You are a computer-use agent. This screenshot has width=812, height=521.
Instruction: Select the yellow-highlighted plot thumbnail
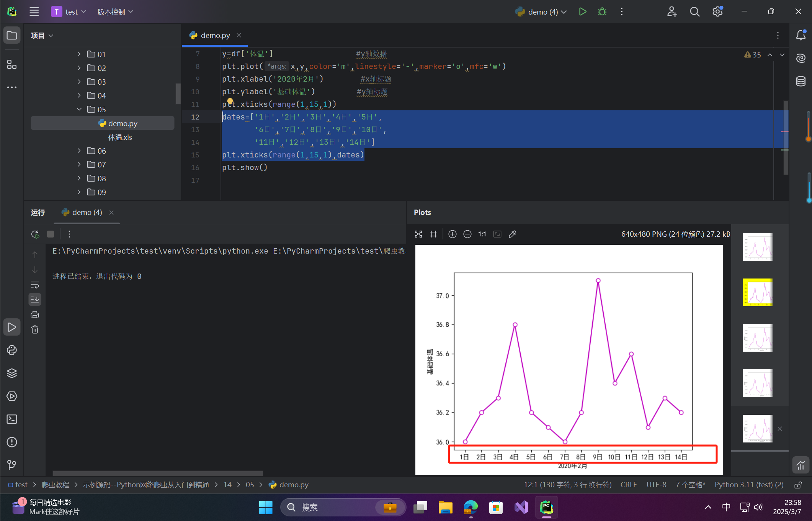click(757, 292)
